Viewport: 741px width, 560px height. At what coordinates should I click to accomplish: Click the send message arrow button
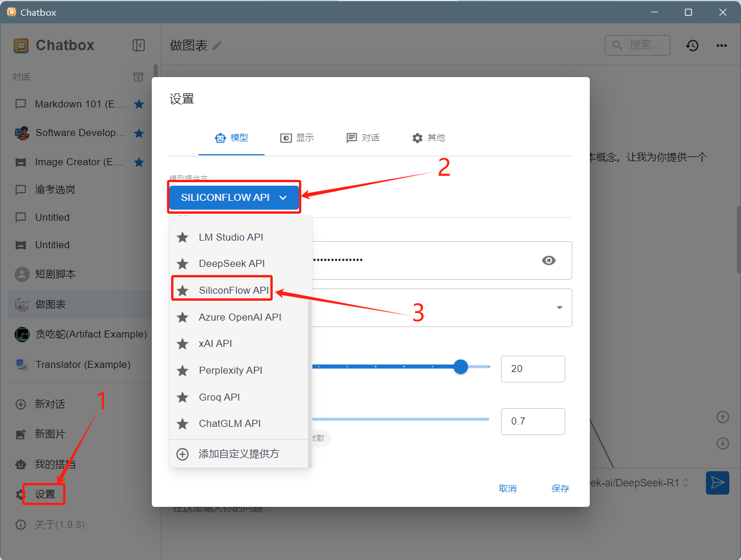(718, 483)
